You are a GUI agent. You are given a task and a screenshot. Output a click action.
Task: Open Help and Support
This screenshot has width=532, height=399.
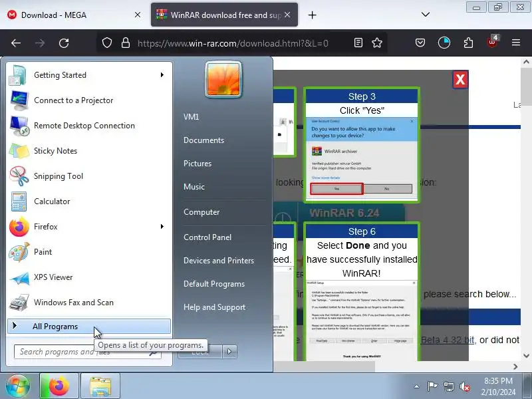(214, 307)
